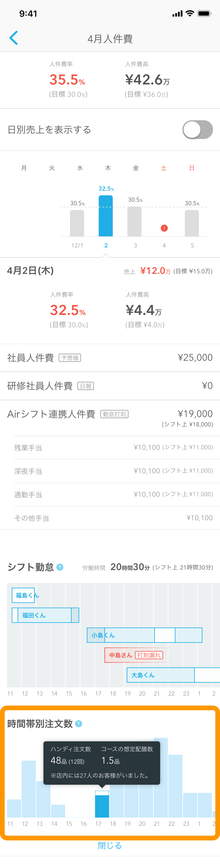Image resolution: width=220 pixels, height=868 pixels.
Task: Open help icon next to シフト勤怠
Action: click(60, 567)
